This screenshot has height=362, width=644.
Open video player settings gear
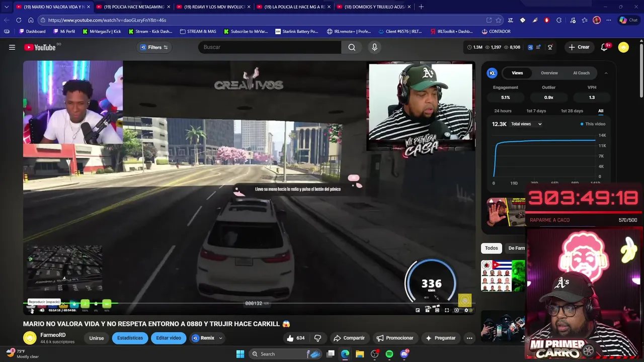click(466, 310)
